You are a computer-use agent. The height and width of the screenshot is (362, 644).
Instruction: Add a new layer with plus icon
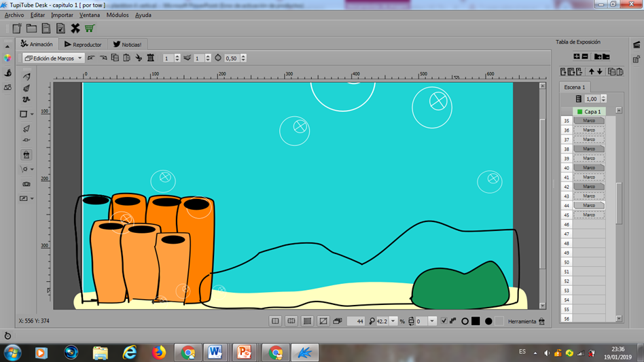pos(576,56)
